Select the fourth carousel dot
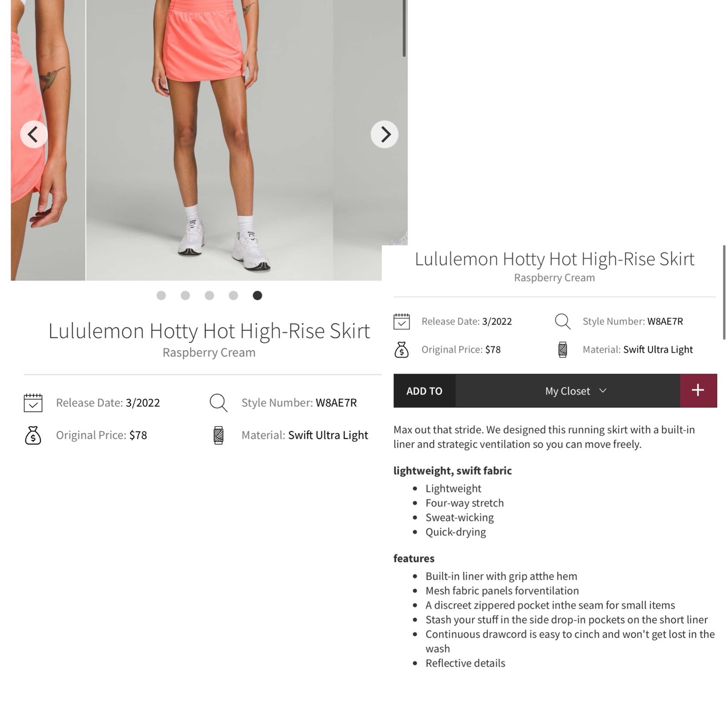728x728 pixels. coord(233,295)
